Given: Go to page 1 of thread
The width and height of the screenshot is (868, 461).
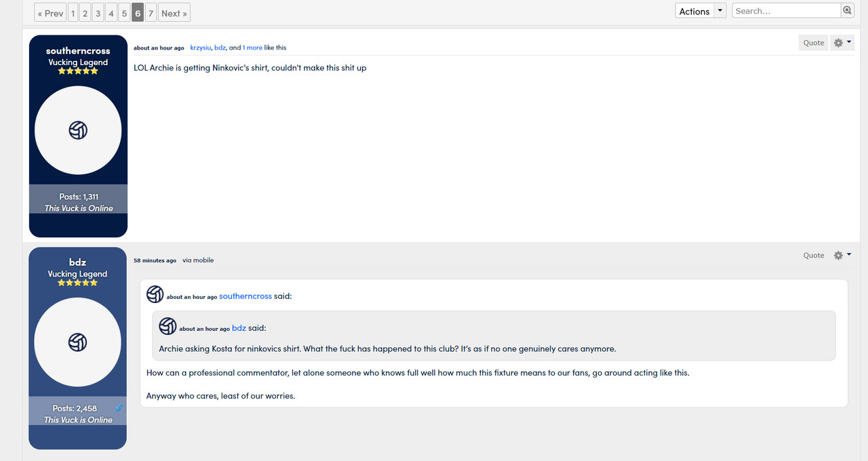Looking at the screenshot, I should tap(73, 13).
